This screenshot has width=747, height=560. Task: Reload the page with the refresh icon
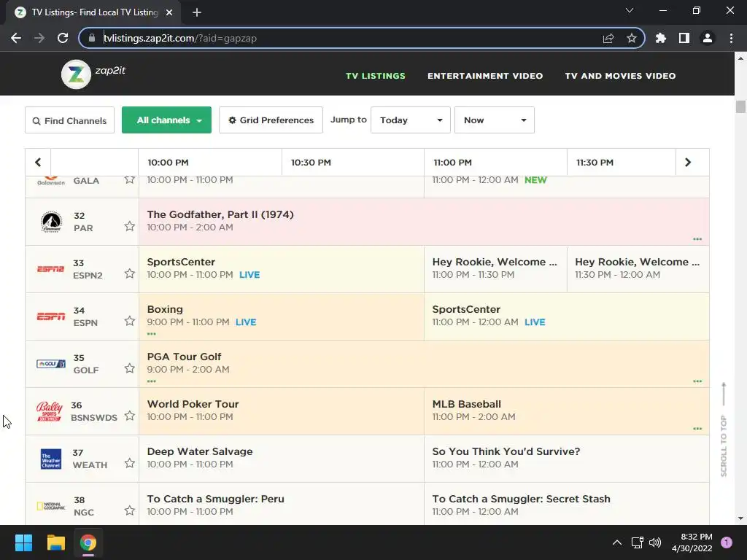click(x=63, y=38)
